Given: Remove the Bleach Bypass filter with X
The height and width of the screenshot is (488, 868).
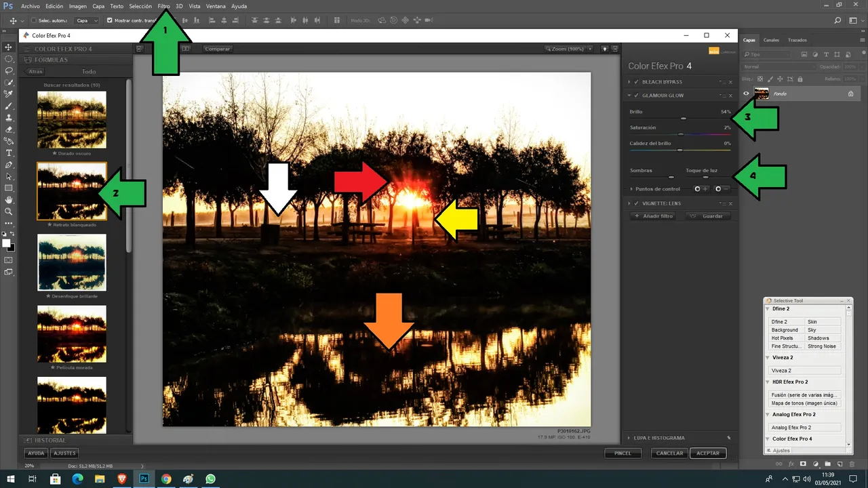Looking at the screenshot, I should [730, 82].
